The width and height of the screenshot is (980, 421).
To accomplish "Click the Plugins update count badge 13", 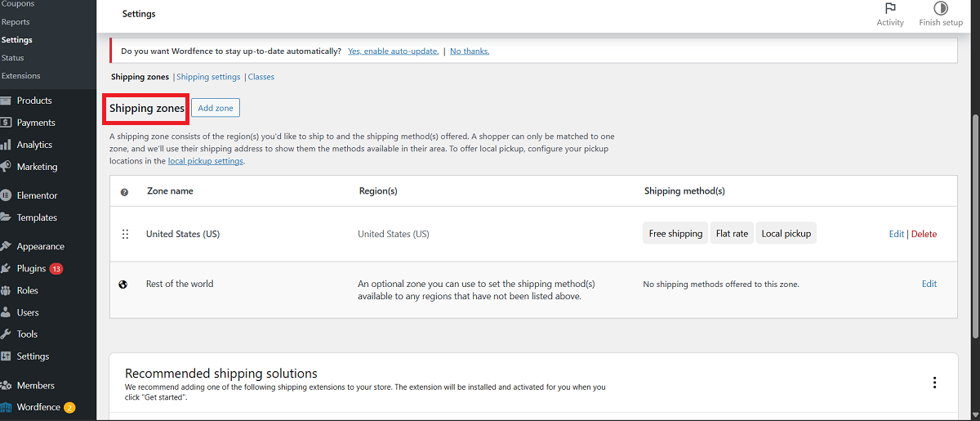I will pos(56,268).
